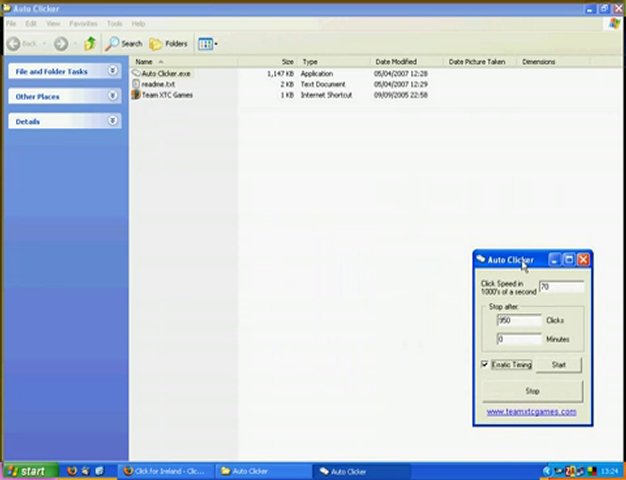Image resolution: width=626 pixels, height=480 pixels.
Task: Toggle the Folders pane button
Action: coord(168,43)
